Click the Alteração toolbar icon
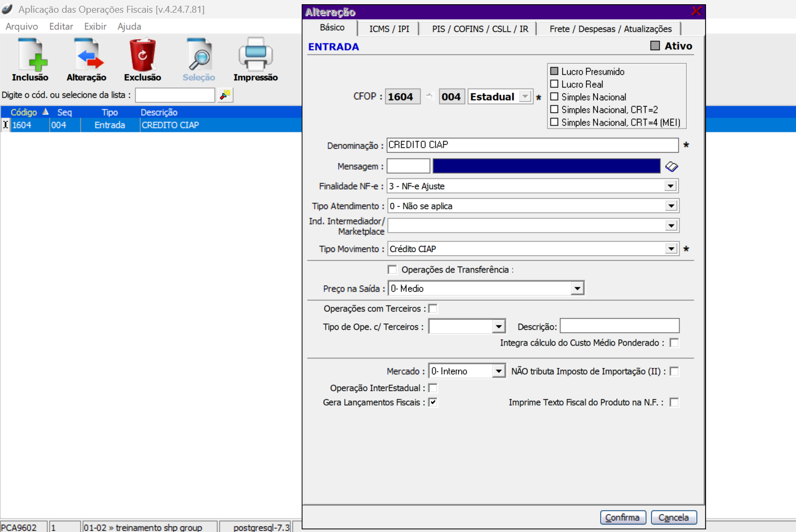796x532 pixels. [x=86, y=55]
